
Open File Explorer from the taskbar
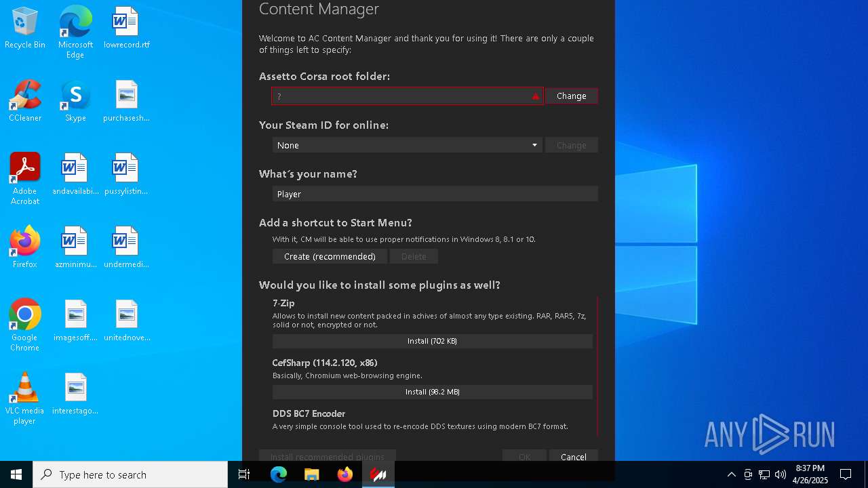311,474
